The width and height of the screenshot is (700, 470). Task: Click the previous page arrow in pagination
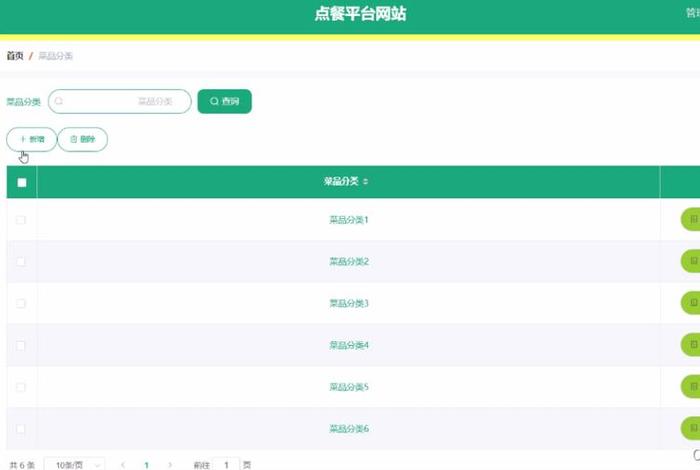pyautogui.click(x=123, y=465)
